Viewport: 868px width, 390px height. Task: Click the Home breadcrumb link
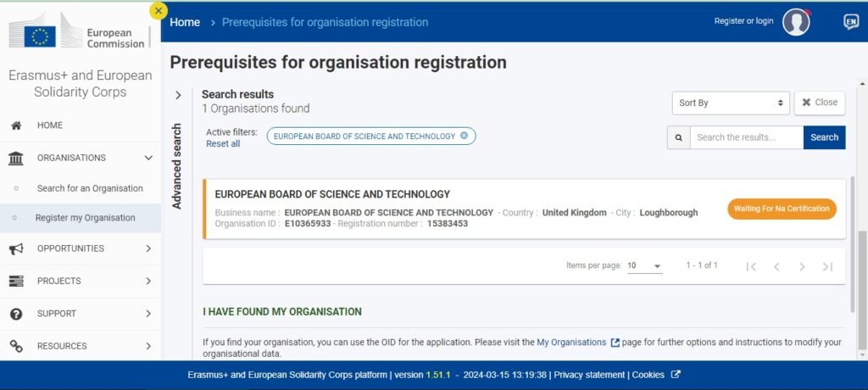point(185,22)
